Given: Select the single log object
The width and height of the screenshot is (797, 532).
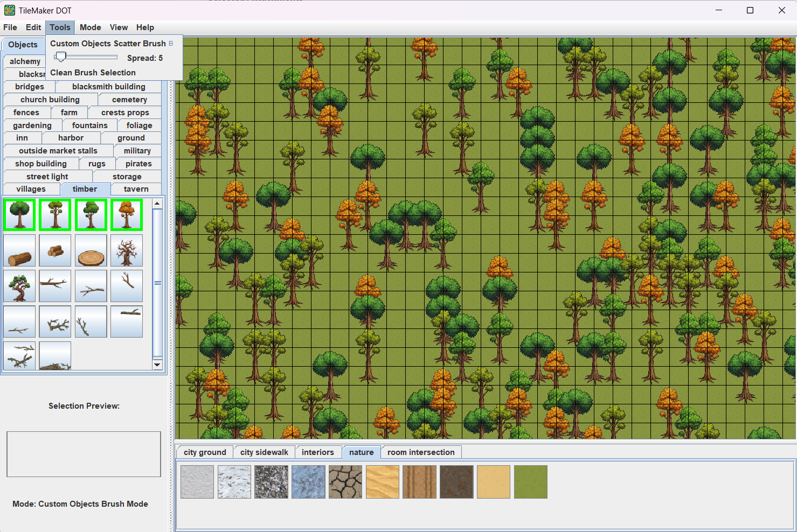Looking at the screenshot, I should click(19, 250).
